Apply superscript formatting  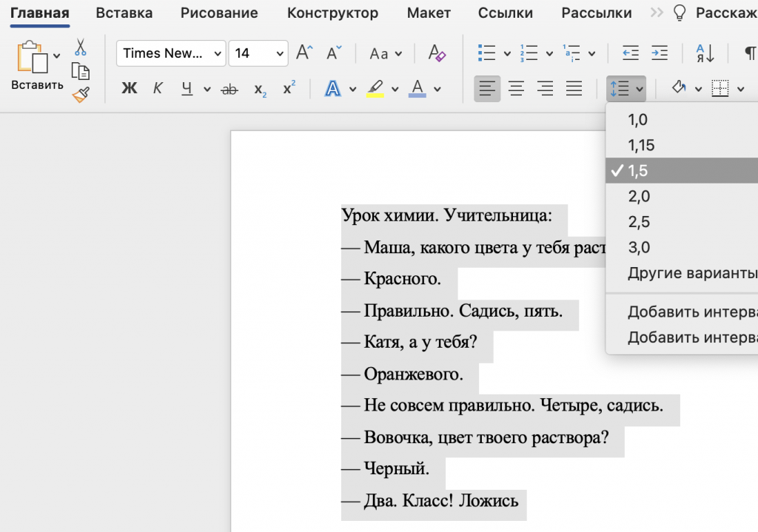(x=289, y=88)
